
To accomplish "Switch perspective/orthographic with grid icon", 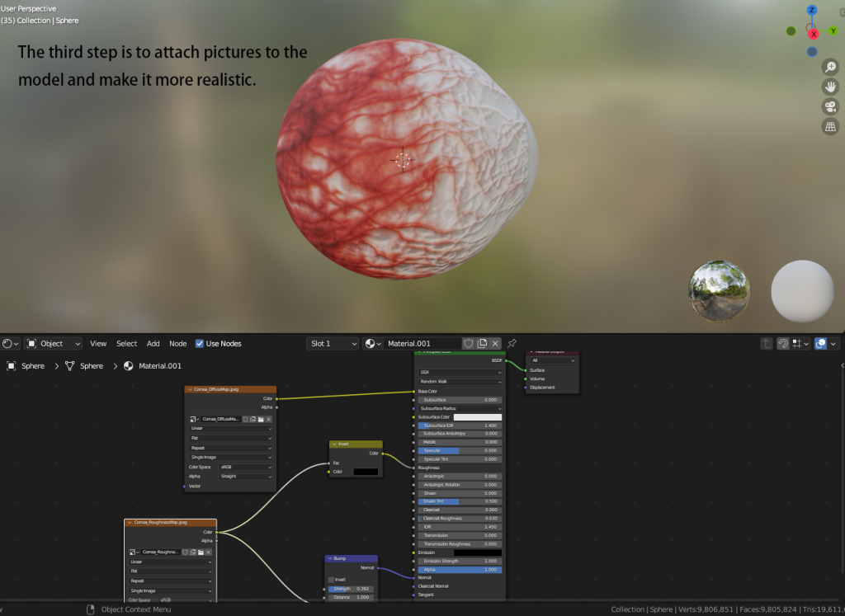I will 830,126.
